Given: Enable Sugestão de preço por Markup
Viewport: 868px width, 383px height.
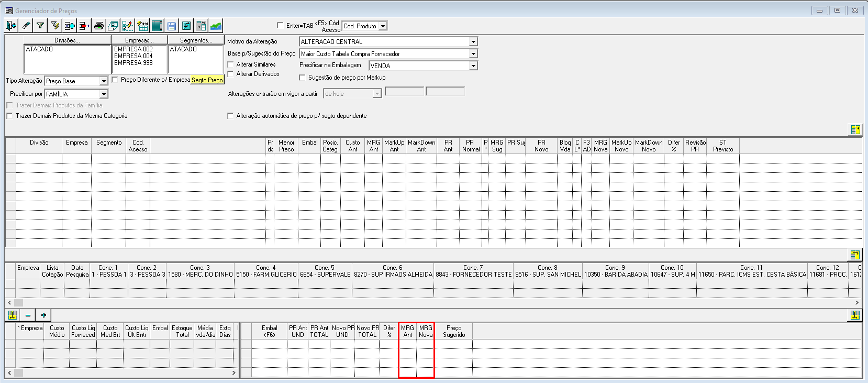Looking at the screenshot, I should [302, 78].
